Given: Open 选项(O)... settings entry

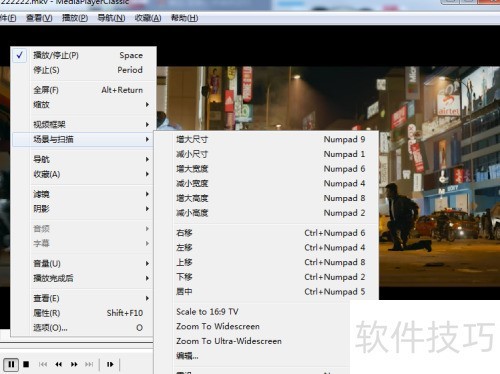Looking at the screenshot, I should [x=83, y=328].
